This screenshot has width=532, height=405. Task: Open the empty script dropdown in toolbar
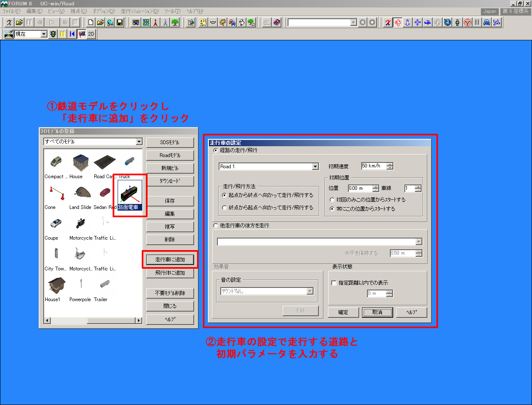tap(353, 22)
